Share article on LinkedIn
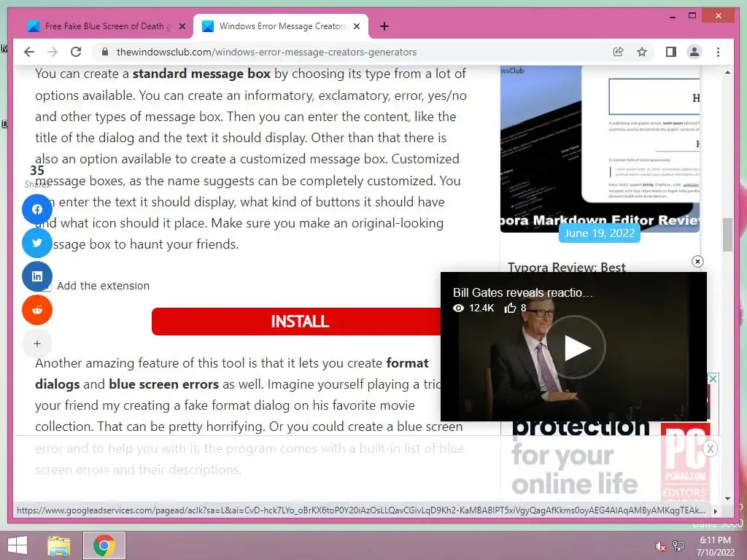Image resolution: width=747 pixels, height=560 pixels. point(37,276)
